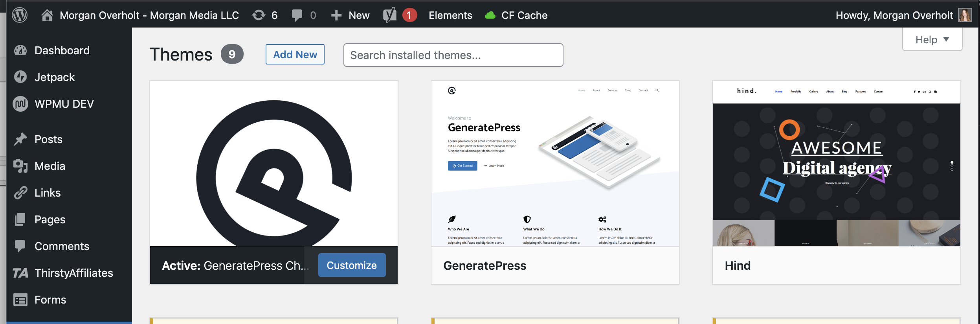Open the Forms menu item
Screen dimensions: 980x324
point(50,300)
